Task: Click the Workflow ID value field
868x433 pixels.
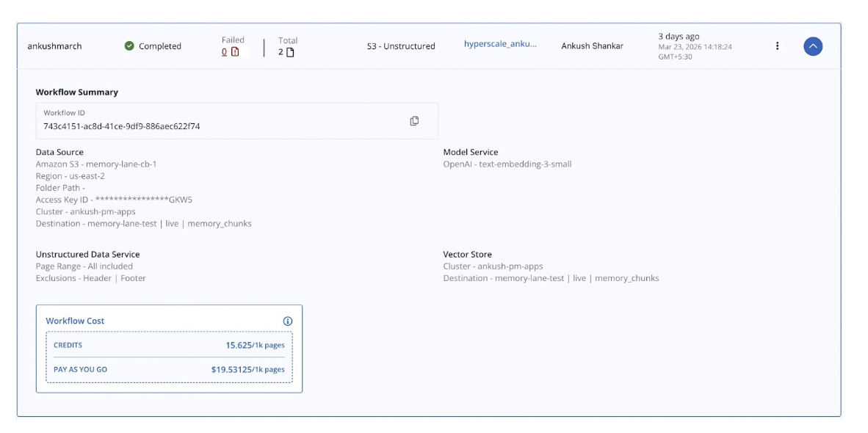Action: click(122, 126)
